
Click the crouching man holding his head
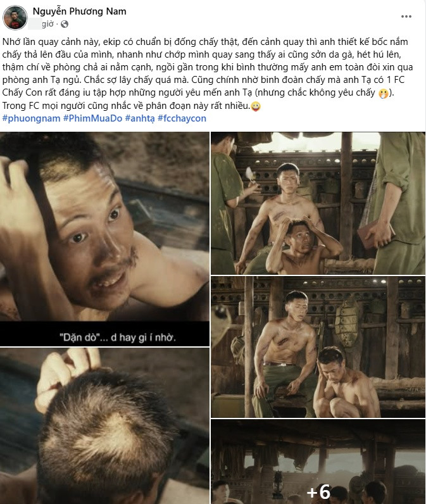(x=301, y=246)
